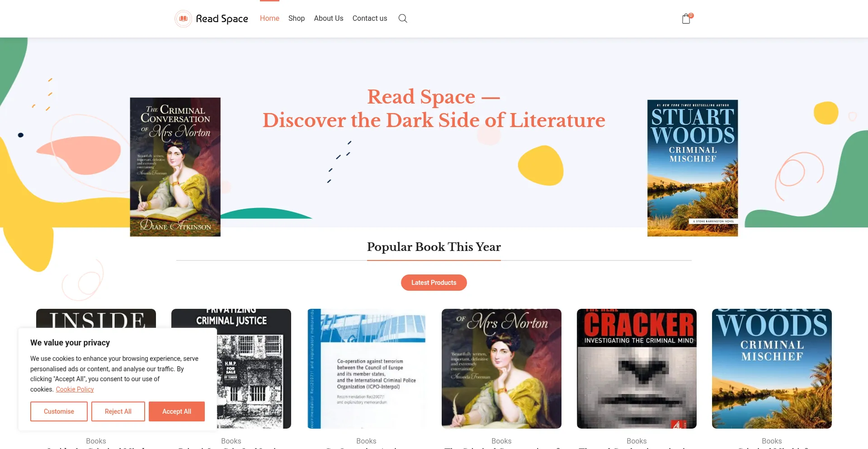Open the search magnifier icon
Image resolution: width=868 pixels, height=449 pixels.
click(x=403, y=19)
